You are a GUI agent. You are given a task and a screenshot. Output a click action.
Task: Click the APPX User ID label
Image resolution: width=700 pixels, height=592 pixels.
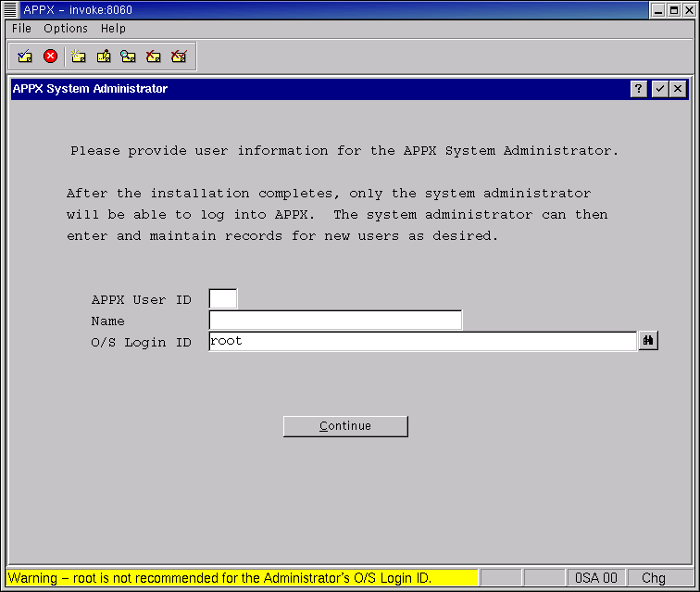coord(141,300)
